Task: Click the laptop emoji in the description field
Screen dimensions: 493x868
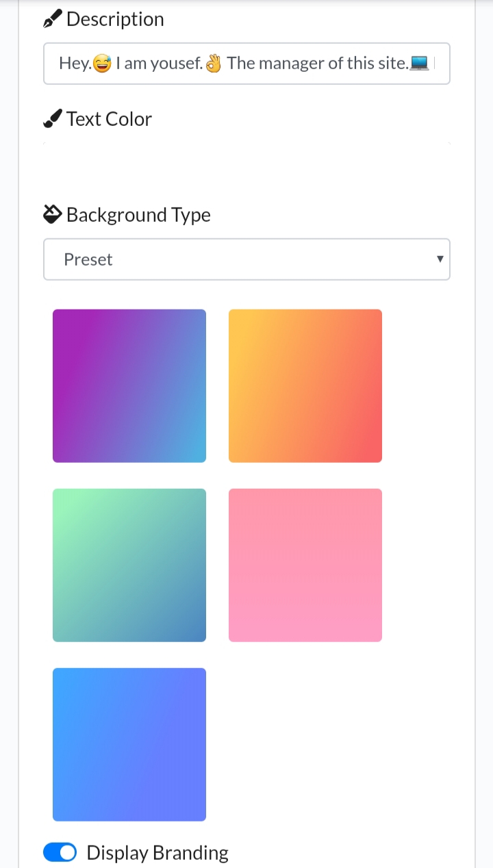Action: [x=419, y=64]
